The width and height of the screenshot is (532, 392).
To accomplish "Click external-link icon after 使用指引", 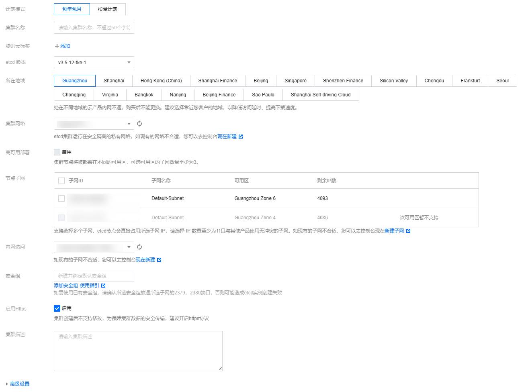I will coord(103,286).
